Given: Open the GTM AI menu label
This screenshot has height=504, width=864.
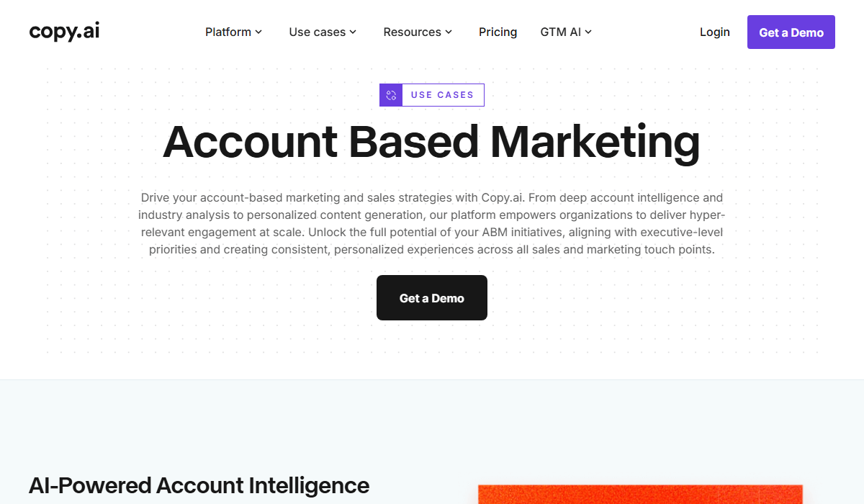Looking at the screenshot, I should click(x=560, y=32).
